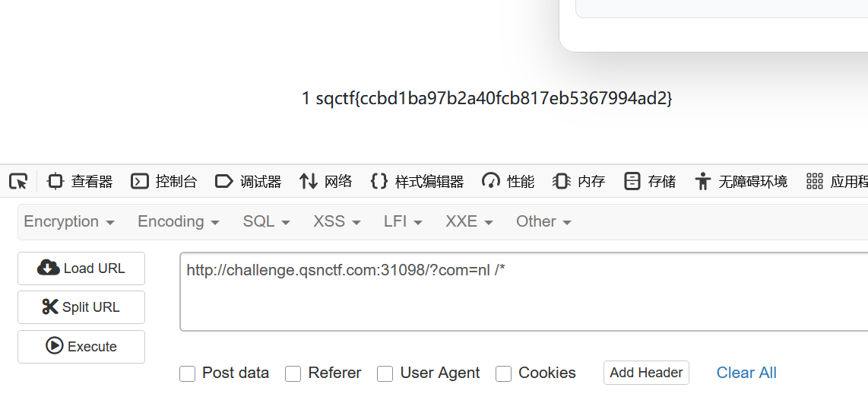Tick the Referer checkbox
Viewport: 868px width, 413px height.
(293, 373)
